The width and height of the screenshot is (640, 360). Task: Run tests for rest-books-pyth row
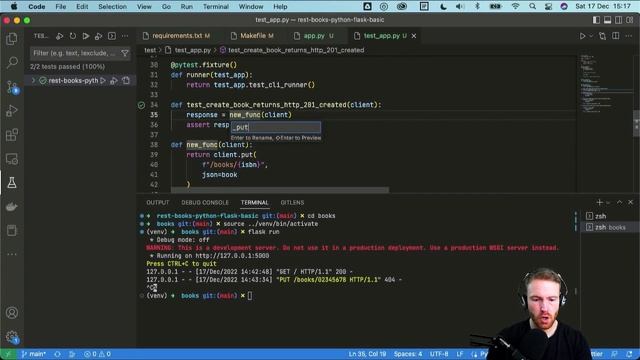point(103,80)
